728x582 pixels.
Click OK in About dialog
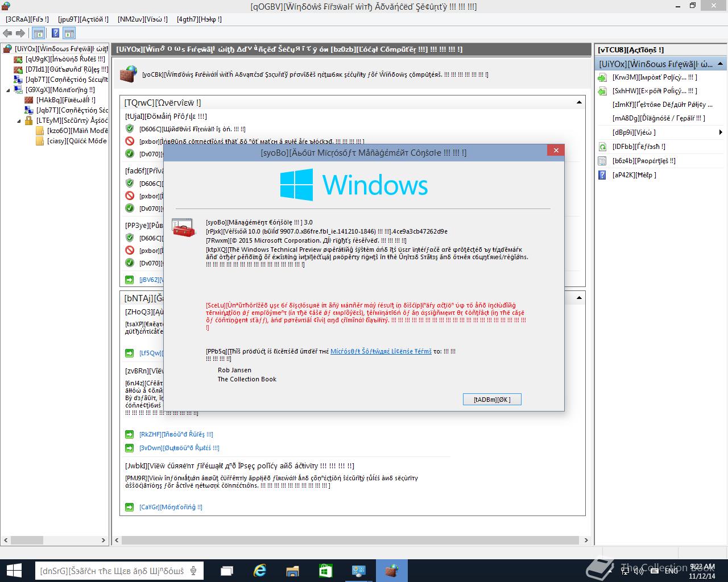[492, 400]
